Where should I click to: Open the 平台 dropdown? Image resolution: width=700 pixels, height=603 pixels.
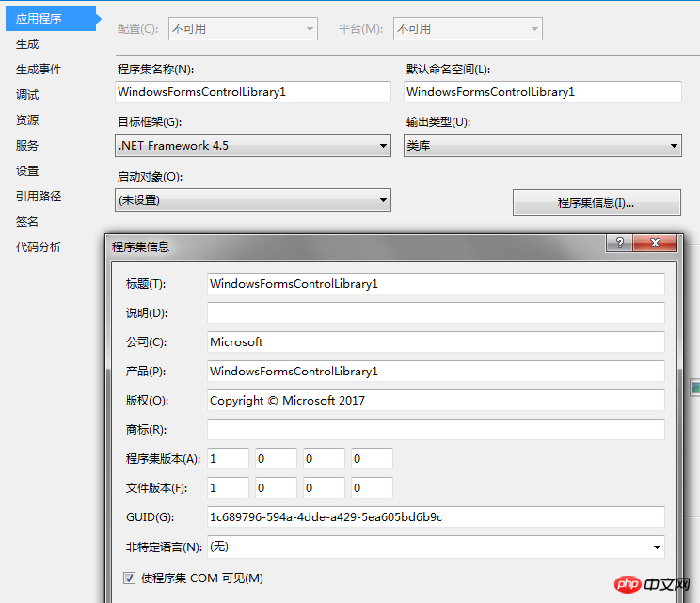tap(468, 29)
